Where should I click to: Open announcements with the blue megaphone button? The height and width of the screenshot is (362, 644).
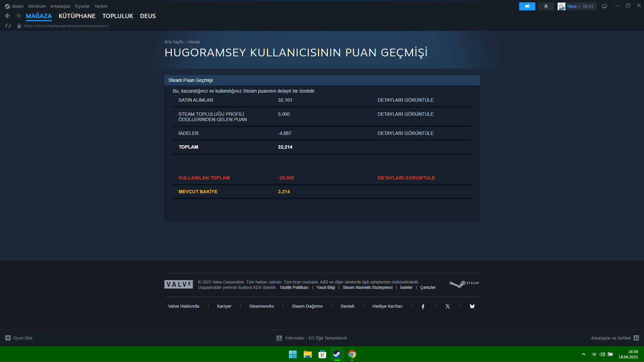point(527,6)
